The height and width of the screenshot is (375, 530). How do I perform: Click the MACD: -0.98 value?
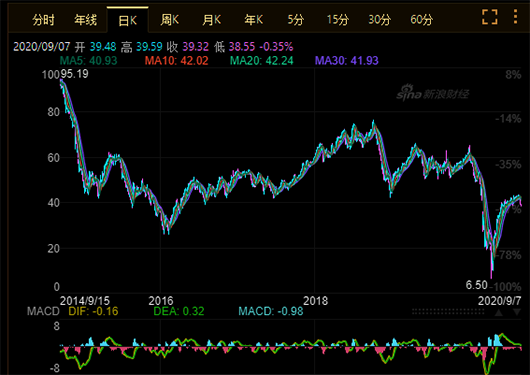pyautogui.click(x=271, y=311)
